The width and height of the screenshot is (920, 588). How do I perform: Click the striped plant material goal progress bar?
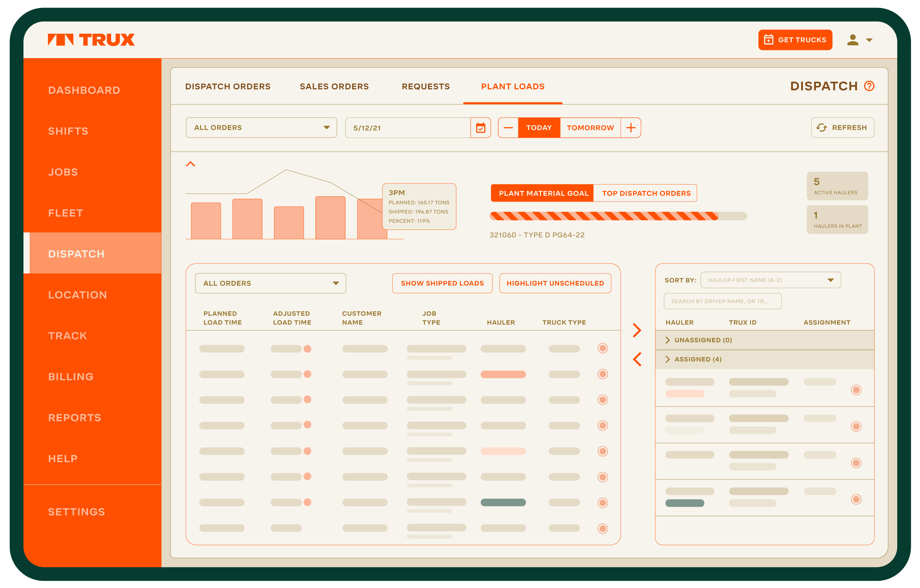coord(604,216)
